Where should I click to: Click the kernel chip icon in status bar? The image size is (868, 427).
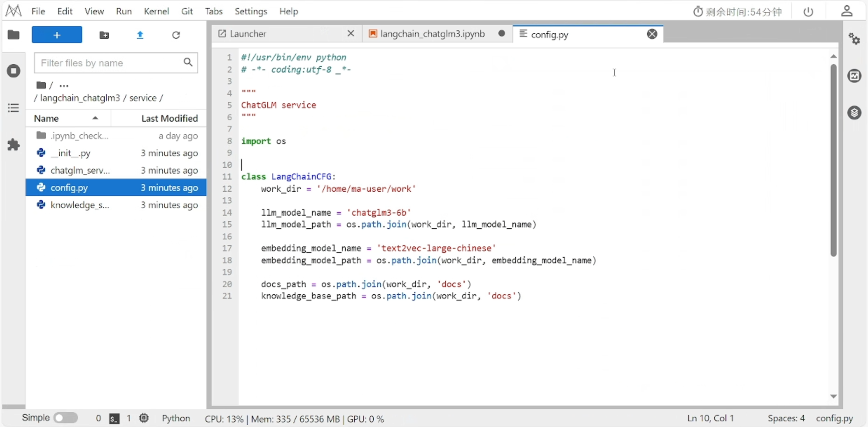coord(144,418)
